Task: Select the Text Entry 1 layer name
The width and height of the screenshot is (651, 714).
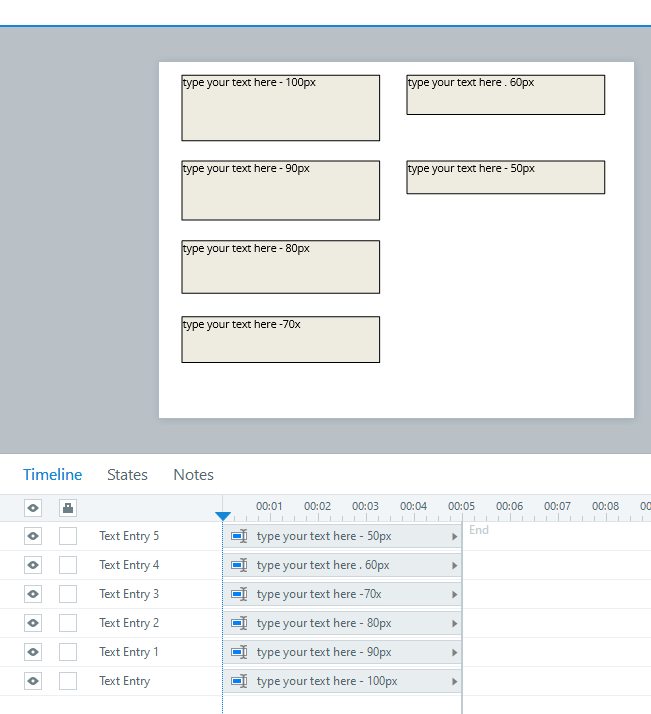Action: [129, 652]
